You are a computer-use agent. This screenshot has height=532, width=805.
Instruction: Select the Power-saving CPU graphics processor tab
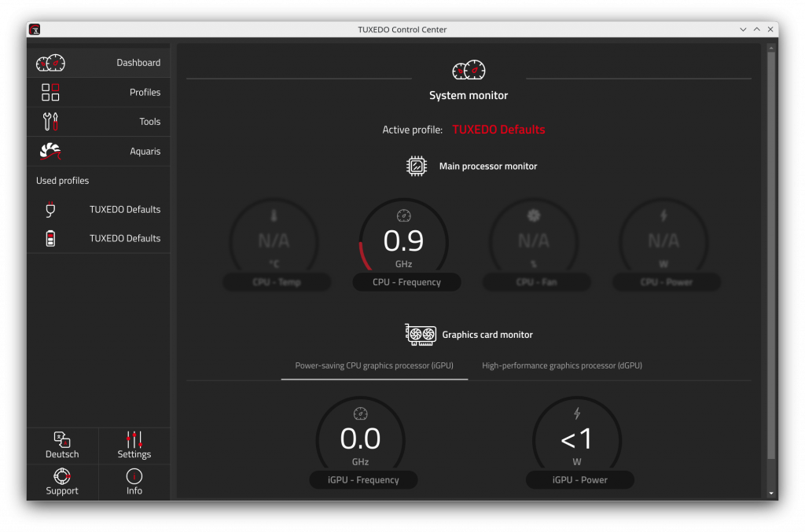click(374, 365)
